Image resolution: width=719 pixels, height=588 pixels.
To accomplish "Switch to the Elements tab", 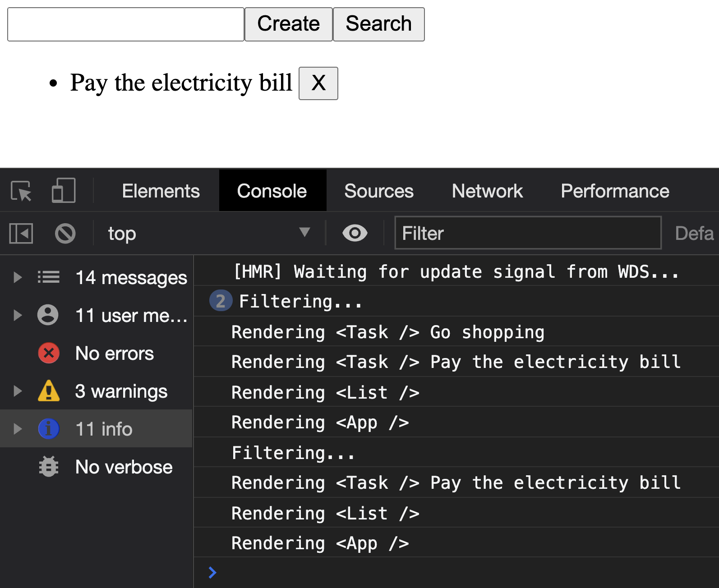I will (161, 191).
